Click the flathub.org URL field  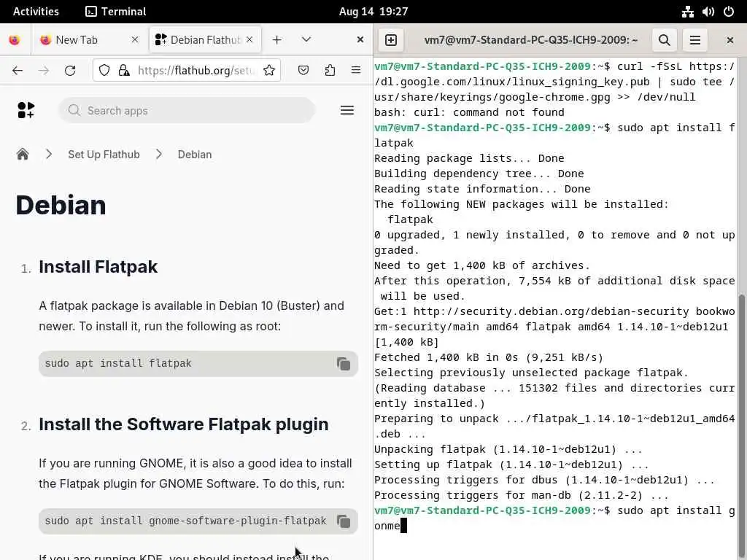point(196,71)
